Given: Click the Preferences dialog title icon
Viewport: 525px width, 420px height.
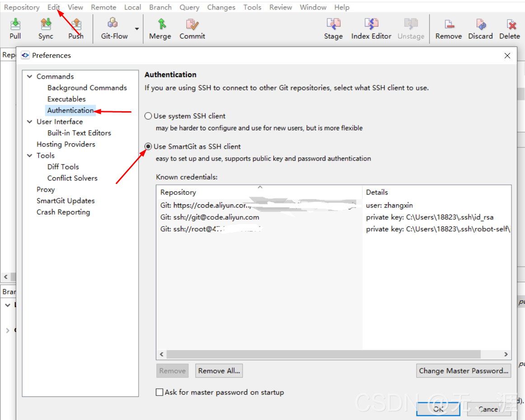Looking at the screenshot, I should point(25,55).
